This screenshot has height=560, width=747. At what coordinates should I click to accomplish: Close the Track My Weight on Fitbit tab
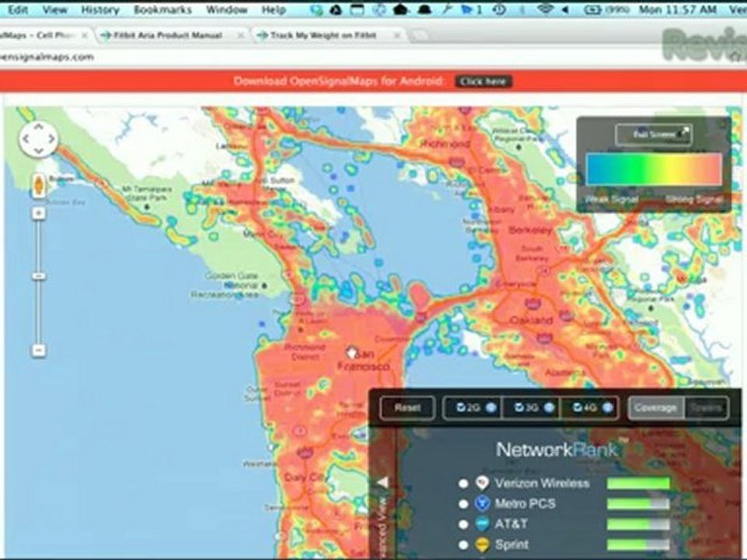[x=397, y=35]
